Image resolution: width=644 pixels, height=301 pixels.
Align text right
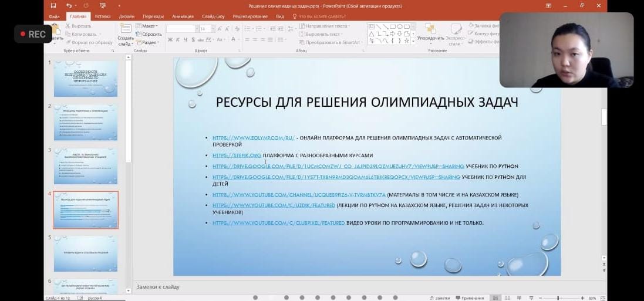coord(263,40)
